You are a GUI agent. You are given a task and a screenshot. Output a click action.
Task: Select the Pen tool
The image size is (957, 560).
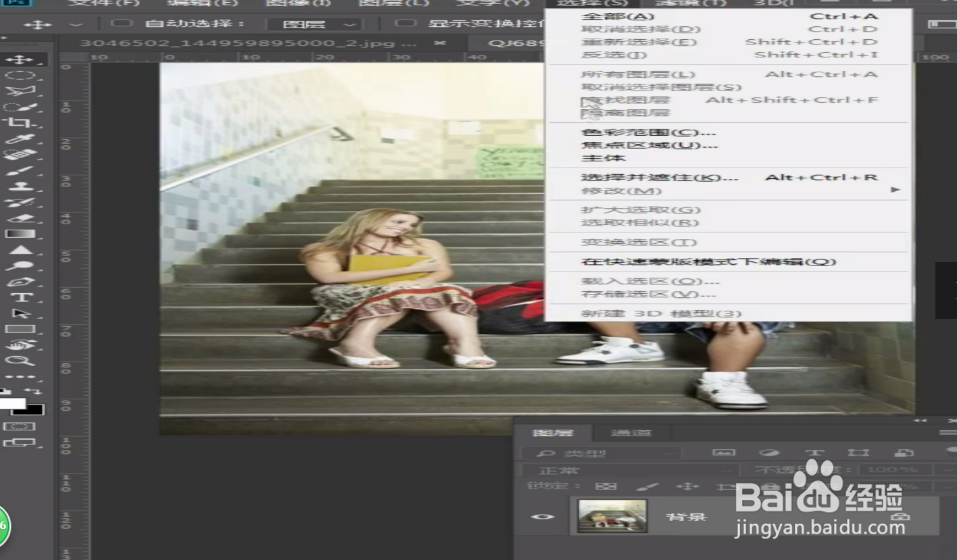[x=20, y=282]
